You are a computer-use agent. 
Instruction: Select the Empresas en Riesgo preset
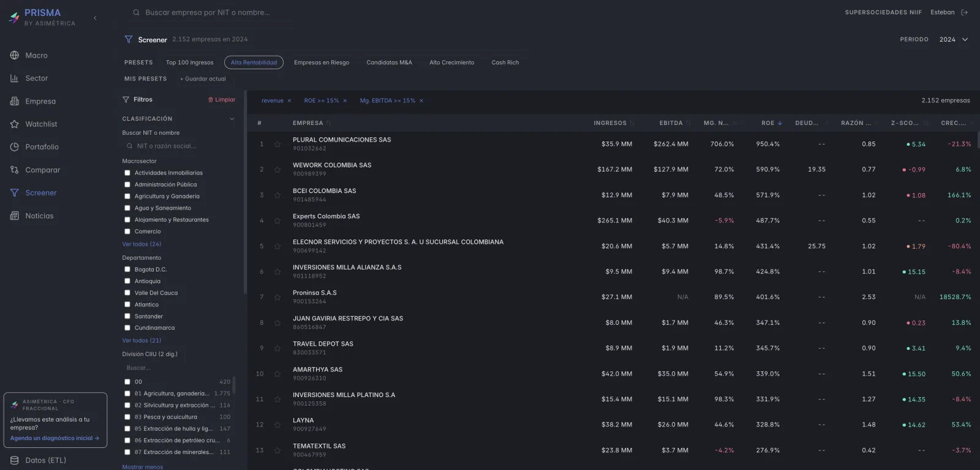point(322,63)
